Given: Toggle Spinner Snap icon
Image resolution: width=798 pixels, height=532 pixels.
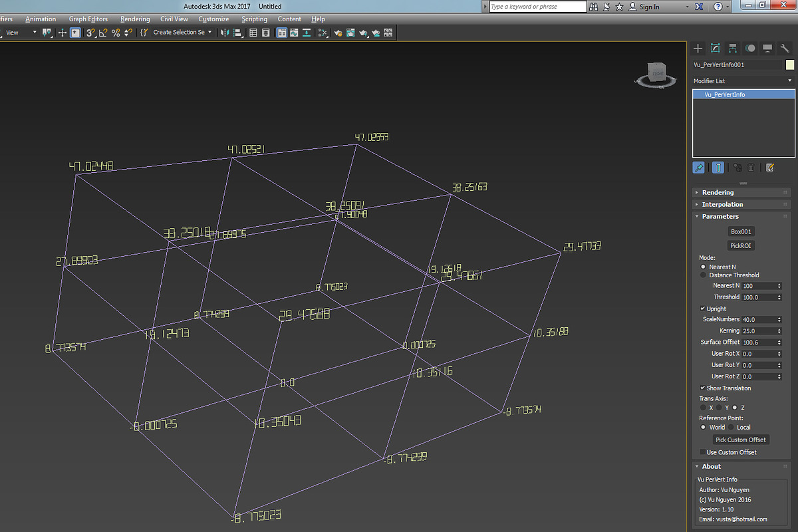Looking at the screenshot, I should [128, 32].
